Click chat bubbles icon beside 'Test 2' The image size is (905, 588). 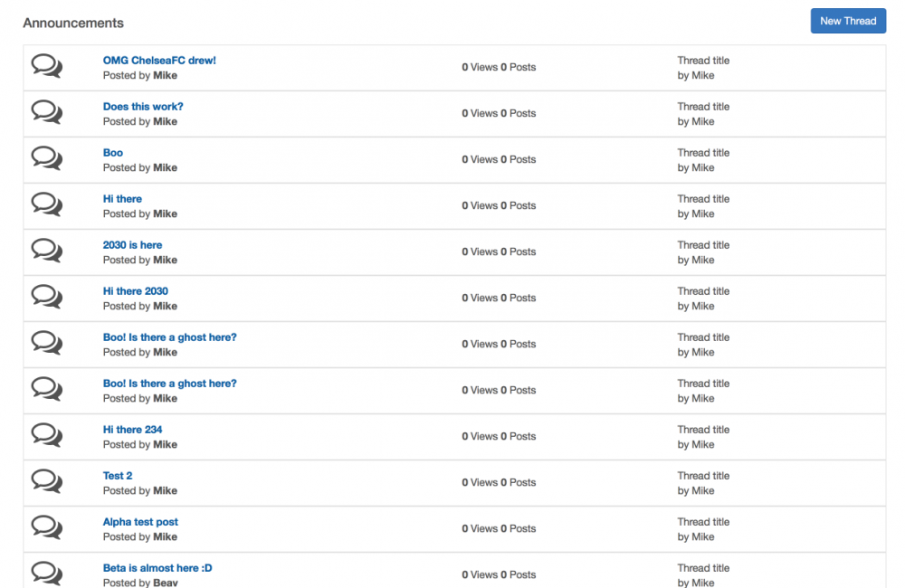pos(47,481)
